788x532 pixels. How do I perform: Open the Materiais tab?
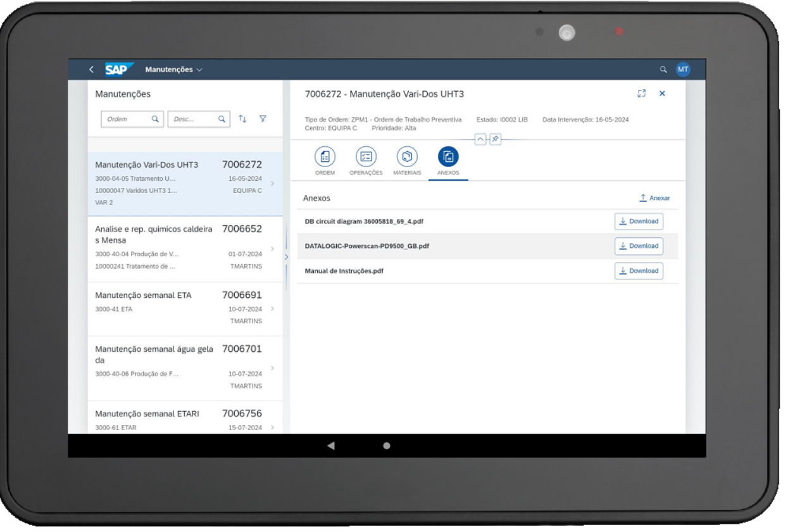tap(407, 156)
